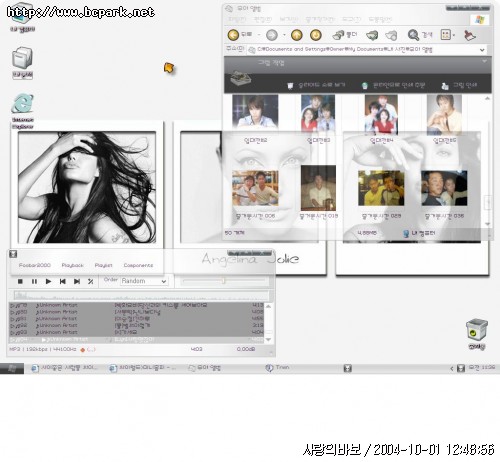Click the print pictures link in tasks pane

[x=459, y=85]
